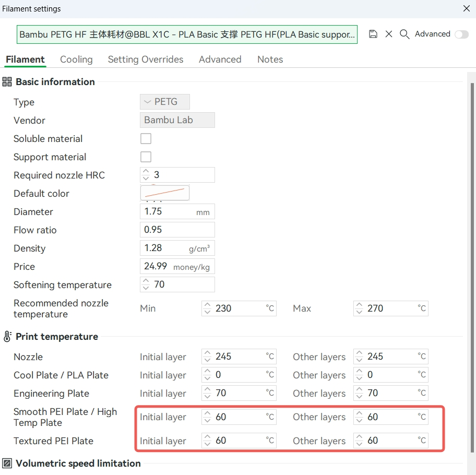Adjust Engineering Plate Other layers stepper
This screenshot has height=475, width=476.
click(x=359, y=393)
